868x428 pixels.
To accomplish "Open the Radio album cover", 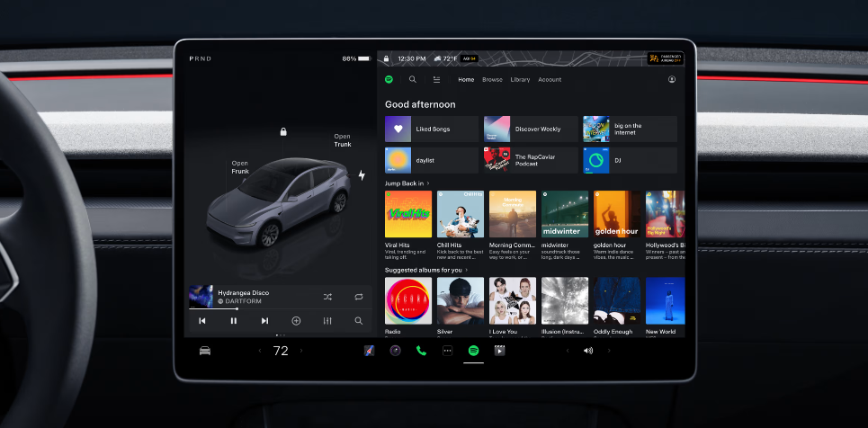I will [408, 300].
